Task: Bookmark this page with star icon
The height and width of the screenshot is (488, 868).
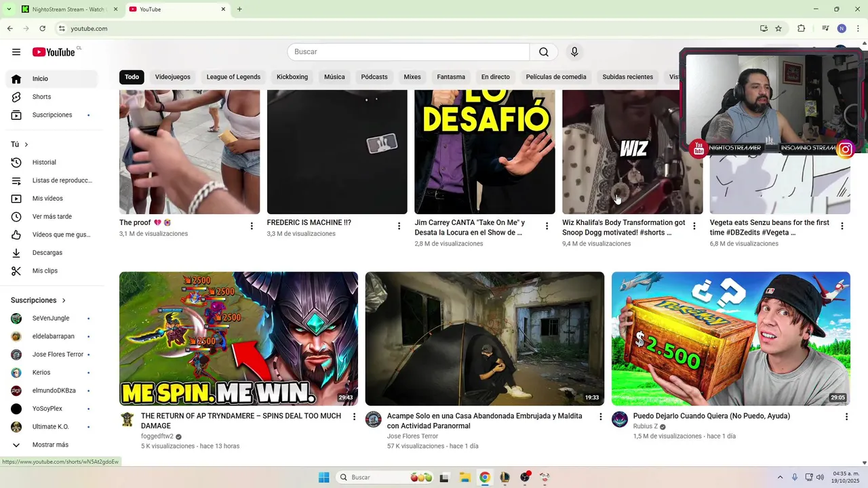Action: coord(778,28)
